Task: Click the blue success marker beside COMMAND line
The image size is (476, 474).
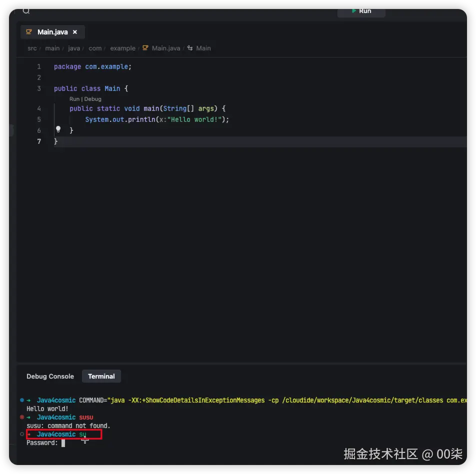Action: (x=22, y=400)
